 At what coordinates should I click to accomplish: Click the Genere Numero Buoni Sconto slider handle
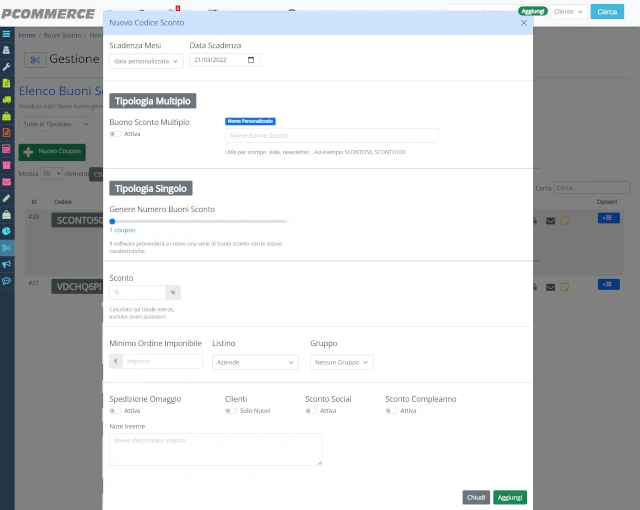(112, 222)
